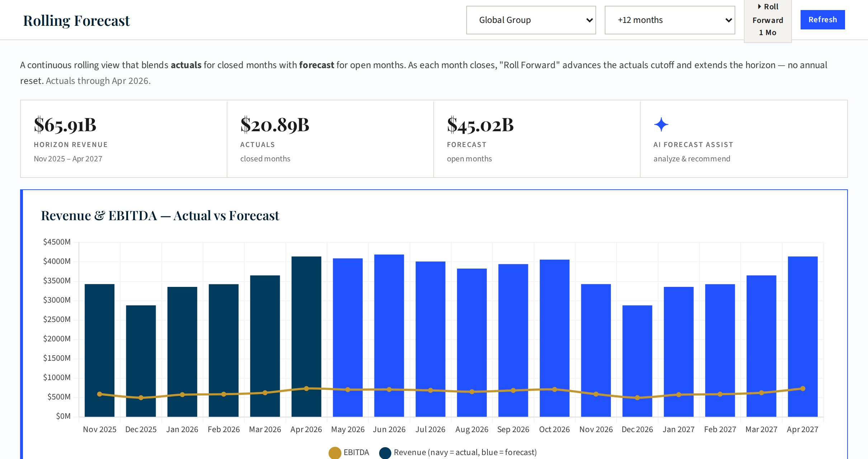Image resolution: width=868 pixels, height=459 pixels.
Task: Click the Nov 2025 – Apr 2027 range text
Action: (68, 158)
